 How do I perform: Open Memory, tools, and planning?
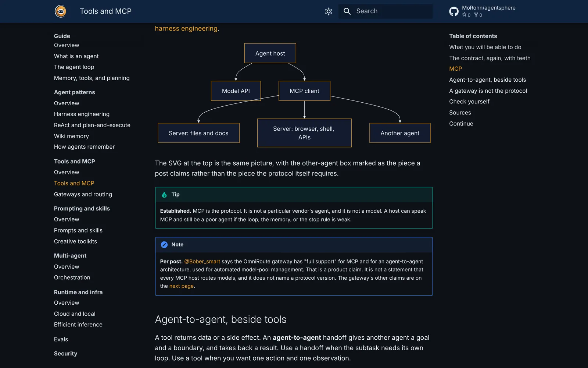[x=92, y=78]
